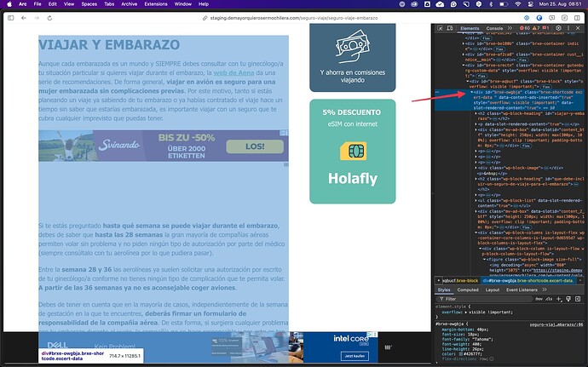Select the div#brxe-owgbja breadcrumb item
This screenshot has height=367, width=588.
point(528,280)
